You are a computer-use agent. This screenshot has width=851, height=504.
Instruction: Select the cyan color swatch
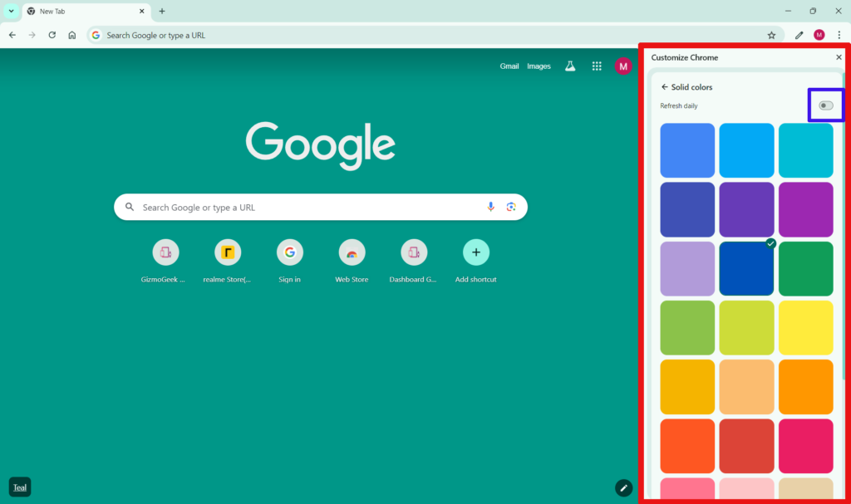point(805,150)
